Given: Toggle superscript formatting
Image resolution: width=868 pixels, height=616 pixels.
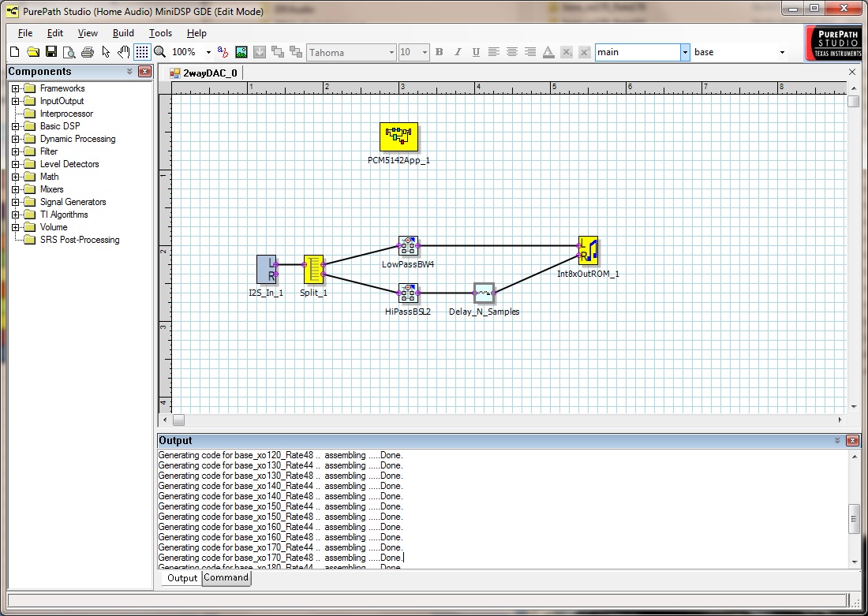Looking at the screenshot, I should [x=584, y=52].
